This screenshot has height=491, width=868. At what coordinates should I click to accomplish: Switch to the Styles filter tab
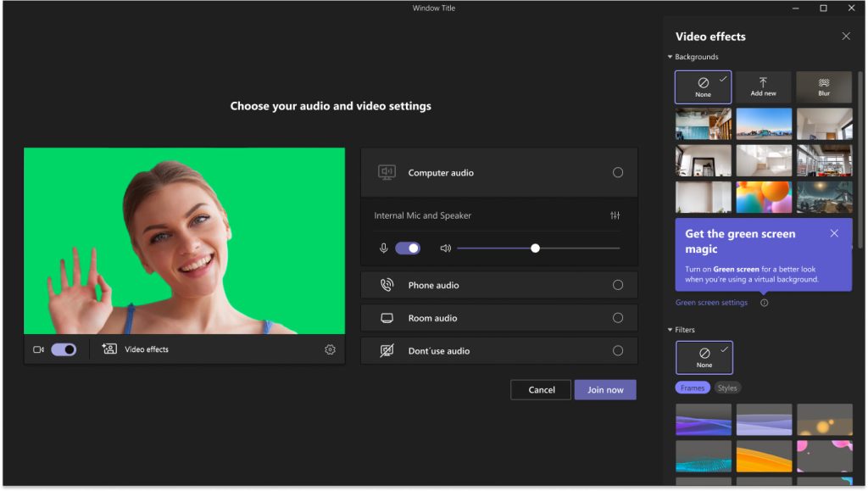[x=727, y=388]
